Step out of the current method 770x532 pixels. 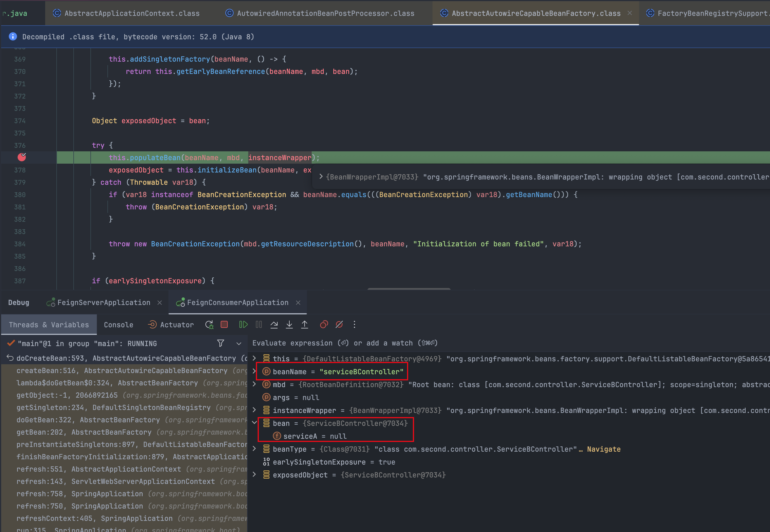(x=305, y=325)
